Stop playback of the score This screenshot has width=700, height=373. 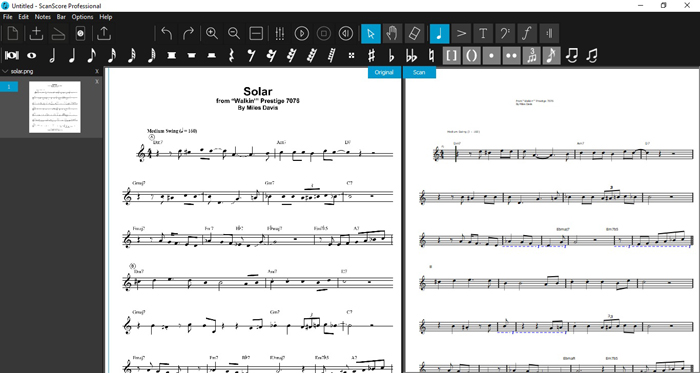pyautogui.click(x=324, y=33)
